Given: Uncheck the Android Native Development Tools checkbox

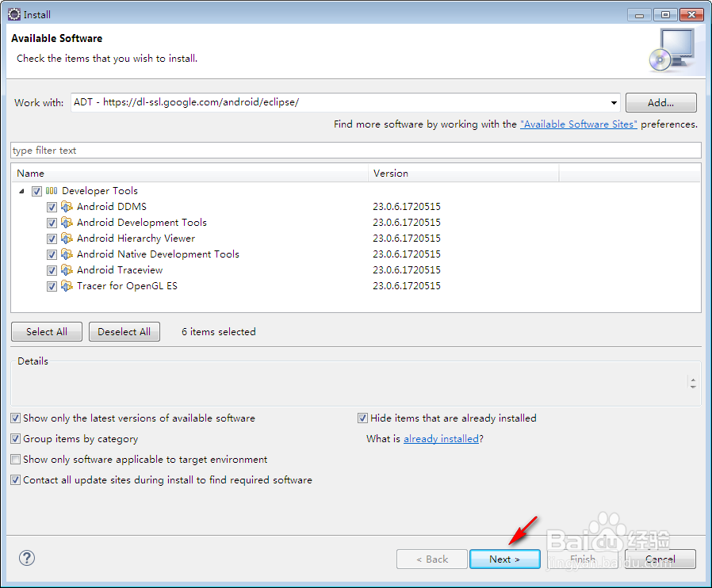Looking at the screenshot, I should pos(52,254).
